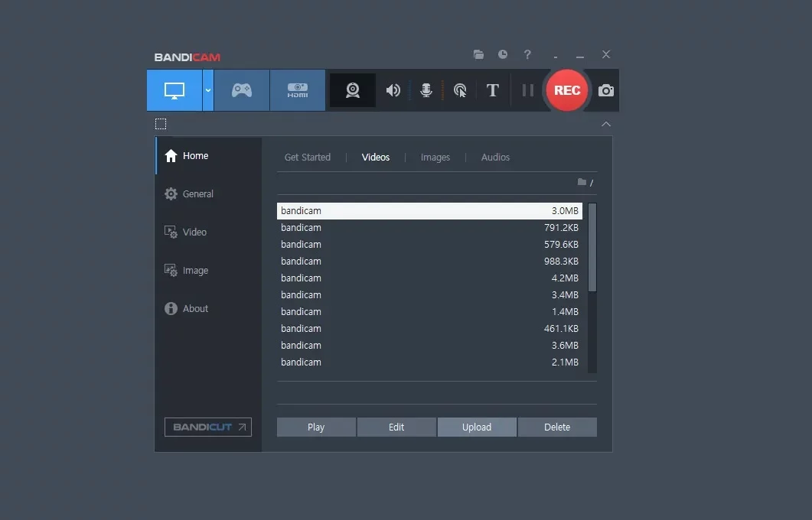The height and width of the screenshot is (520, 812).
Task: Select the bandicam video sized 579.6KB
Action: pos(429,245)
